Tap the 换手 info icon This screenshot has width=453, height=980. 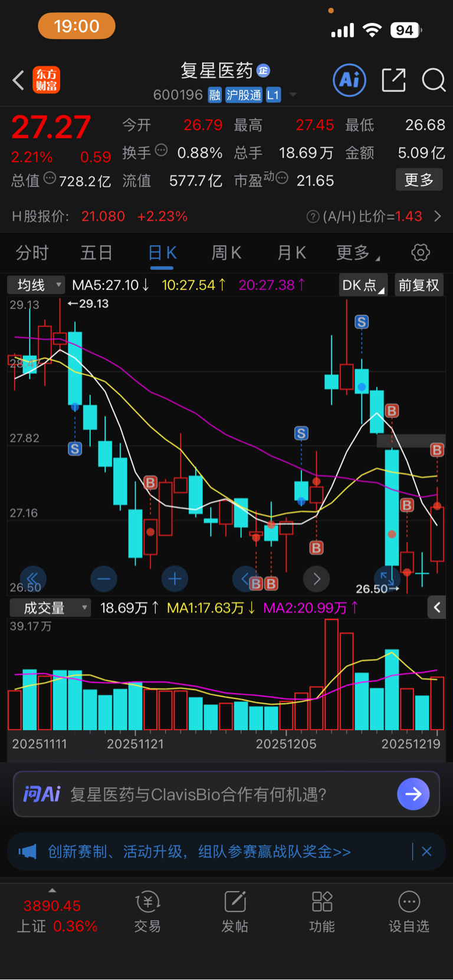[x=161, y=150]
